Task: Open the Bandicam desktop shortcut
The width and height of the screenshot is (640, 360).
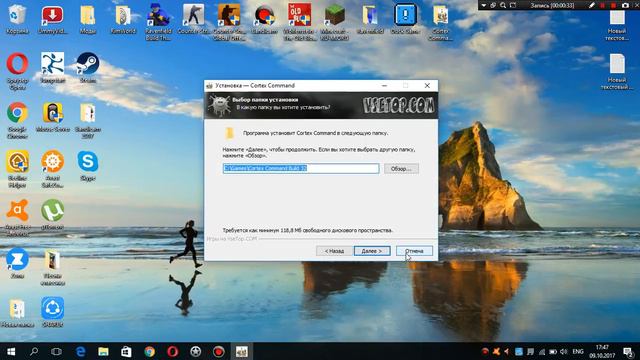Action: pyautogui.click(x=264, y=19)
